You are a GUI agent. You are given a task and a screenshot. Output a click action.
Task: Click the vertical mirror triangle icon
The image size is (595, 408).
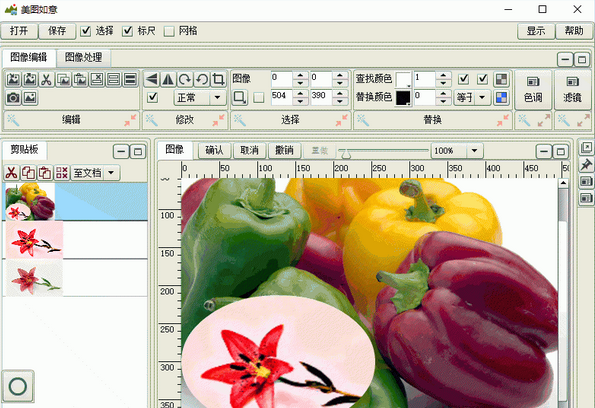tap(168, 79)
